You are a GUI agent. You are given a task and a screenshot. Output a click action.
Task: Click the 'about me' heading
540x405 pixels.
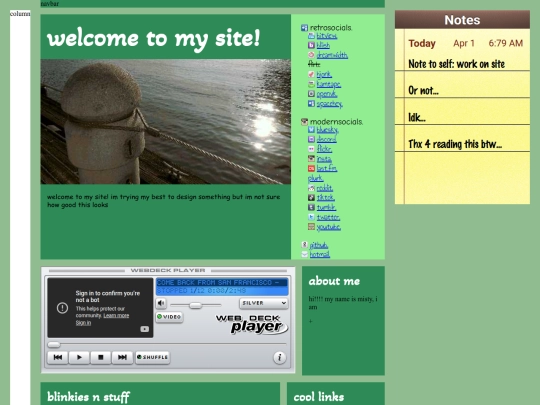(x=334, y=281)
